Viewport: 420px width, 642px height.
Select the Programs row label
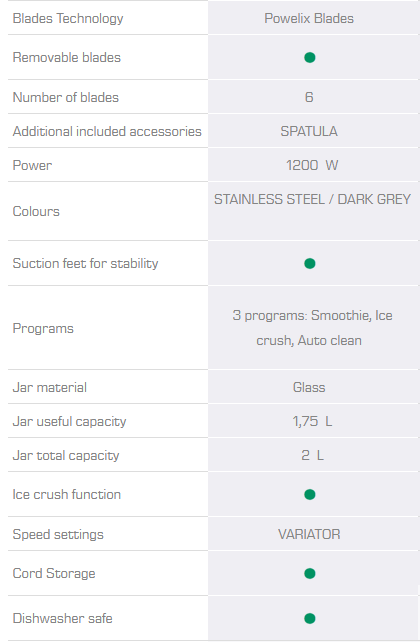[43, 328]
